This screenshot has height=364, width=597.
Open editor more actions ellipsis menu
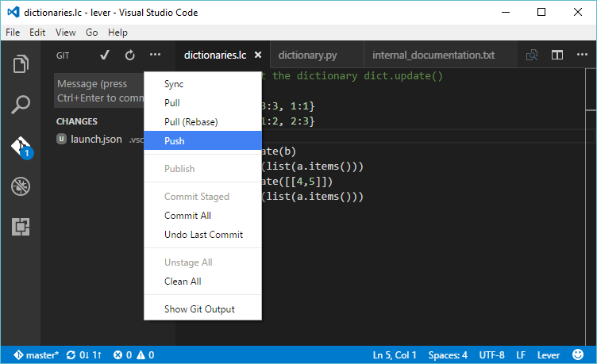583,56
